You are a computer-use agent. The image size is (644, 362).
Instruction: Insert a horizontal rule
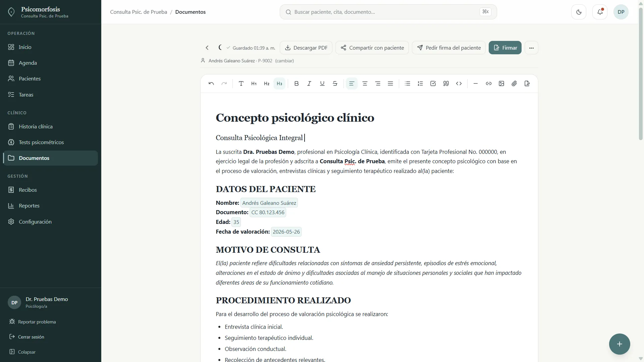(476, 83)
